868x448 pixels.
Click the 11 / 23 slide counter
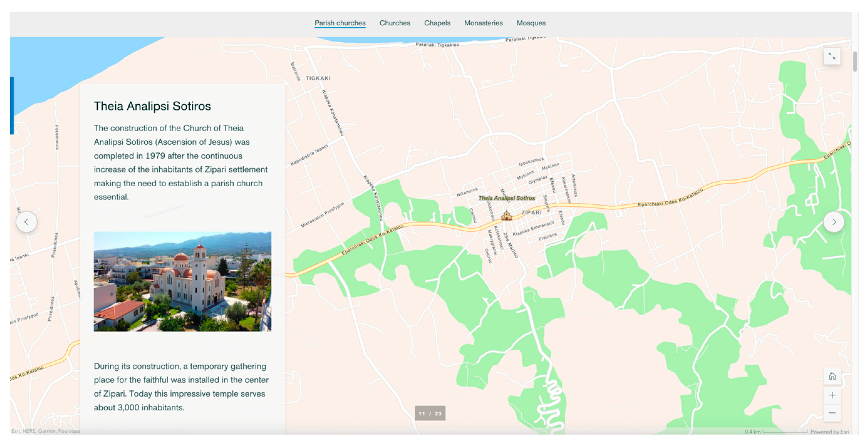coord(430,413)
